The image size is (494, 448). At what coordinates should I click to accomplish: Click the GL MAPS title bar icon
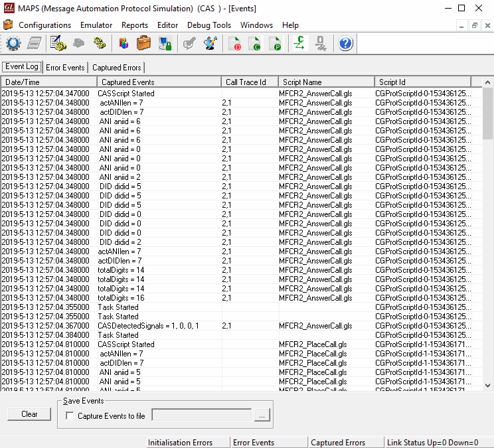tap(9, 8)
